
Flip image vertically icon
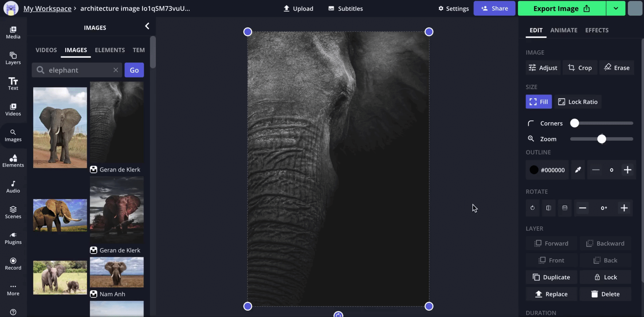point(565,208)
